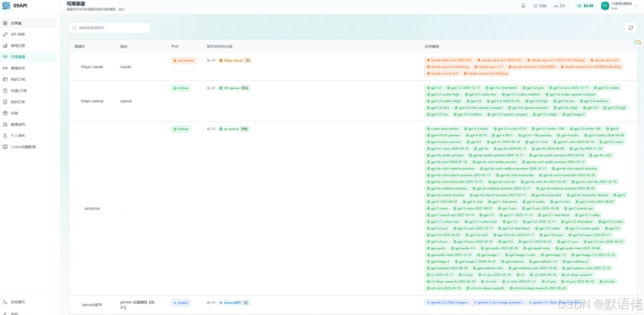Select the 09api-claude channel name
Screen dimensions: 644x315
point(92,67)
